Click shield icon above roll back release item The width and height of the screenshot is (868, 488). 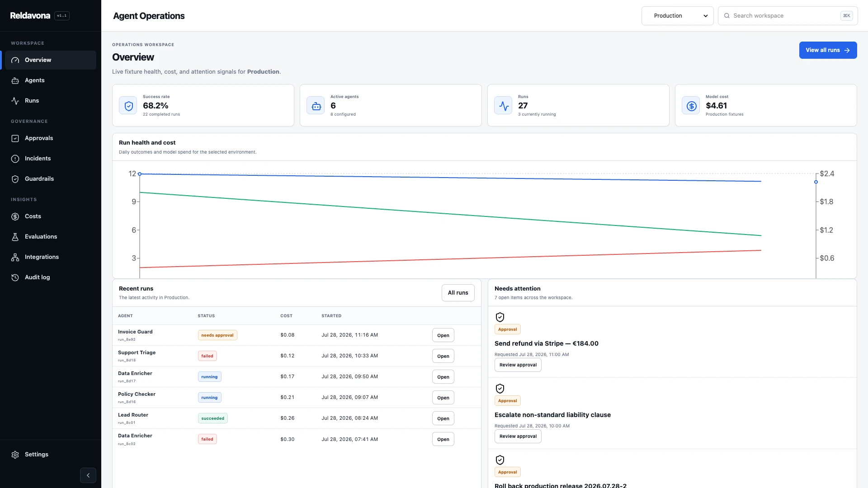pyautogui.click(x=500, y=460)
